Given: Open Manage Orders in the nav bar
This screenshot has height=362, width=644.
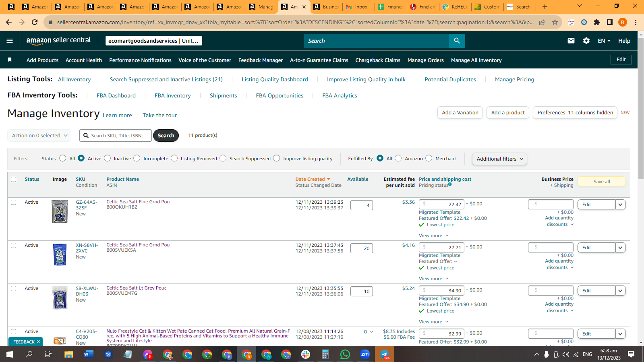Looking at the screenshot, I should click(x=426, y=60).
